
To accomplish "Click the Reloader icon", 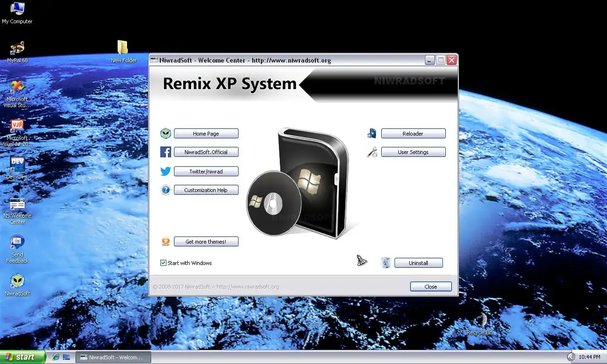I will point(372,134).
